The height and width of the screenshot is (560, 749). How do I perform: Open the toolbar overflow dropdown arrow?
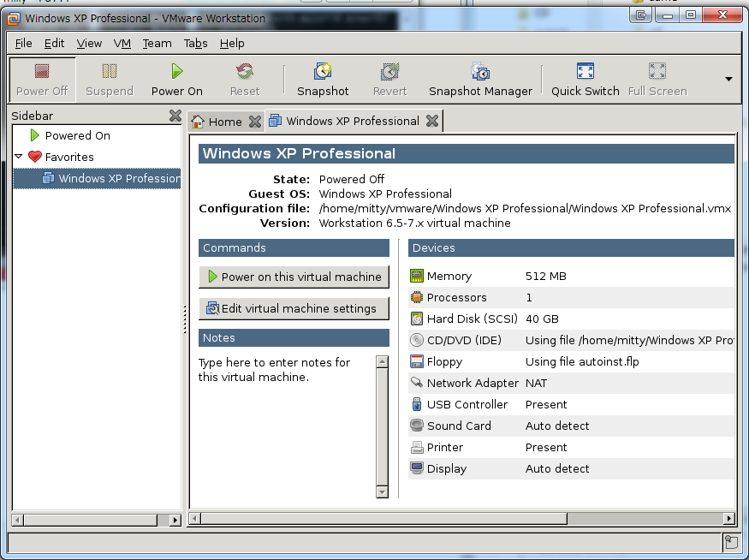(728, 79)
